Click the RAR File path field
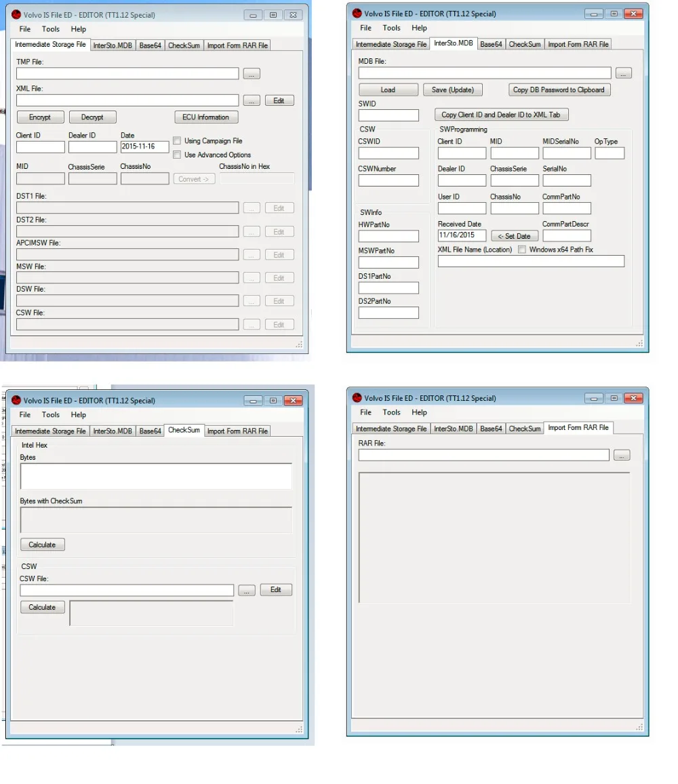 [483, 455]
